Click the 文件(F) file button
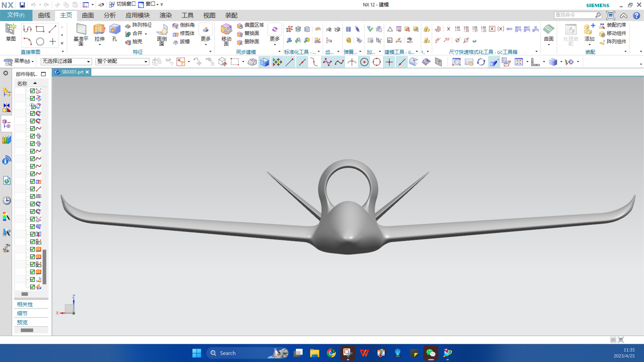 click(x=16, y=15)
